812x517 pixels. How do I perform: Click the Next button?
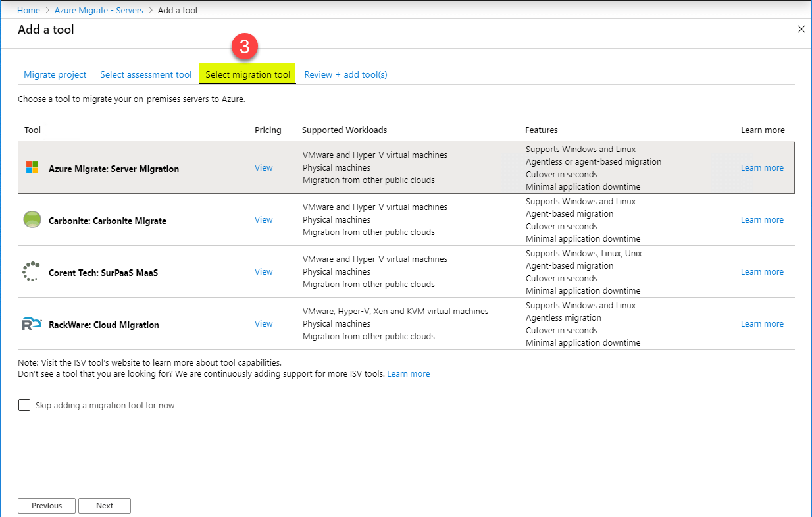point(105,506)
